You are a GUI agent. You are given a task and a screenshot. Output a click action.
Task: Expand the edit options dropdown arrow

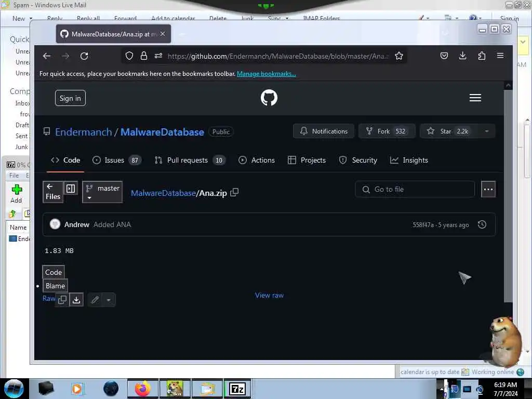[x=109, y=300]
